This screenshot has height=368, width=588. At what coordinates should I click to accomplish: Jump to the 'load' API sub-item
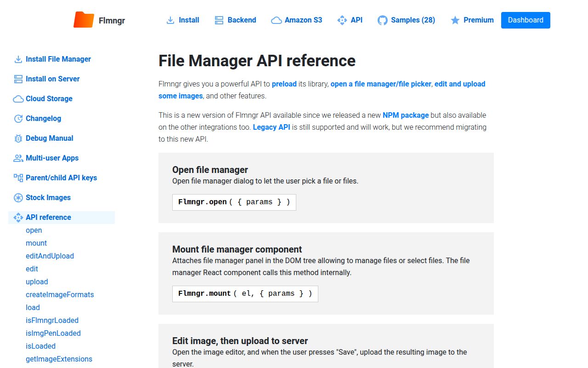33,308
